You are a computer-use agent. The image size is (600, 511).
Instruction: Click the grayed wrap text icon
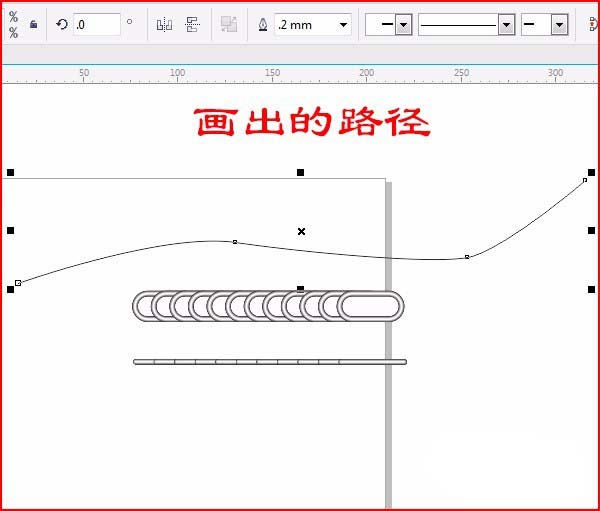coord(229,24)
